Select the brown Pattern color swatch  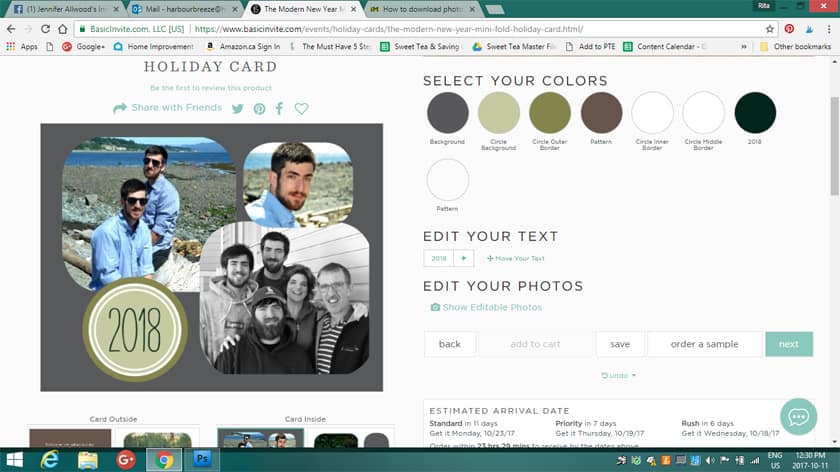[x=601, y=113]
